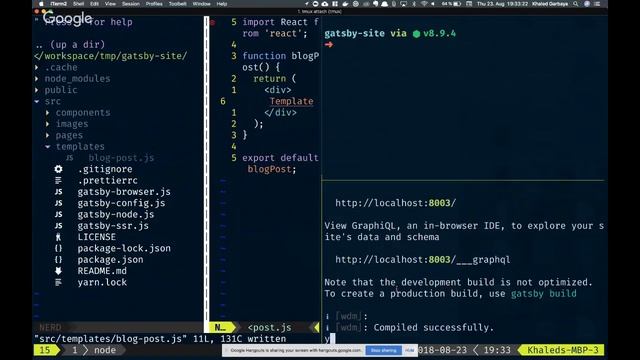The width and height of the screenshot is (640, 360).
Task: Click the gatsby-site prompt directory name
Action: 354,34
